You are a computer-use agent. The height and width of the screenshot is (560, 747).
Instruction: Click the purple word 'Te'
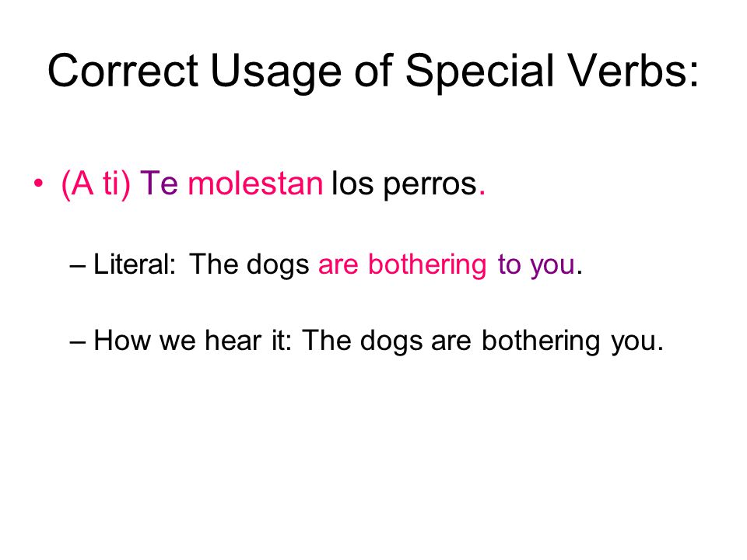coord(159,184)
